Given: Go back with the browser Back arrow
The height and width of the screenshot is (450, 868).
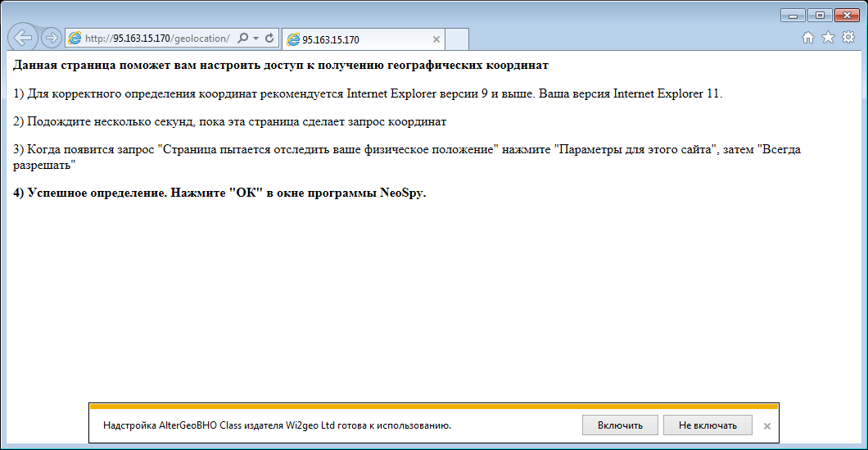Looking at the screenshot, I should coord(23,38).
